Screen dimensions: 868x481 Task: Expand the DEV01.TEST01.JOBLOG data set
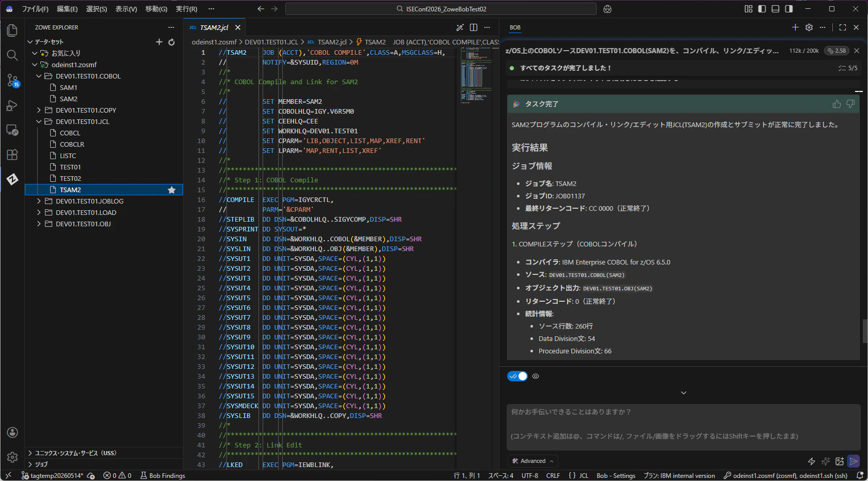coord(39,201)
